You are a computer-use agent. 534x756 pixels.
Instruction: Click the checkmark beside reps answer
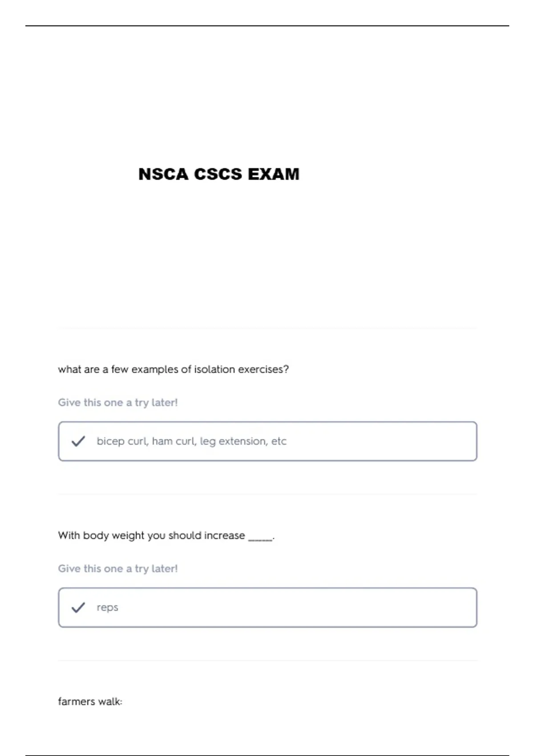pyautogui.click(x=78, y=607)
